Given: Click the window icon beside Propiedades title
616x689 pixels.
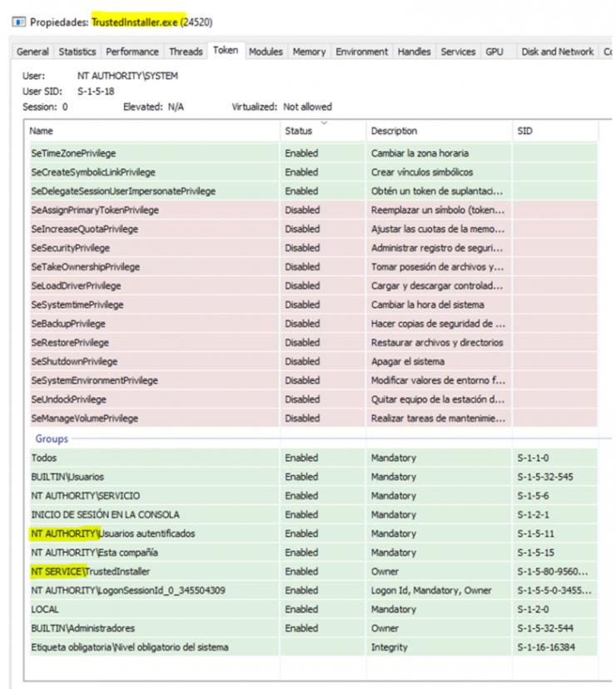Looking at the screenshot, I should [x=18, y=22].
